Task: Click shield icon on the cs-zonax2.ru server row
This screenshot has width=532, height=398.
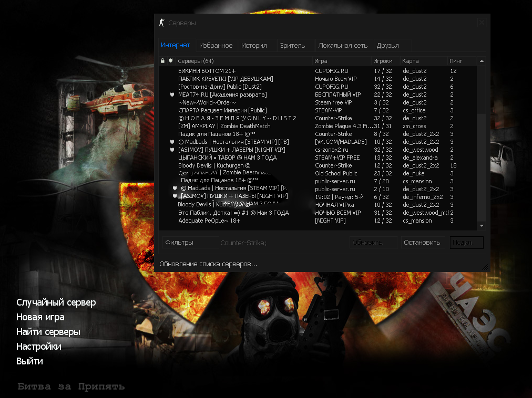Action: tap(172, 150)
